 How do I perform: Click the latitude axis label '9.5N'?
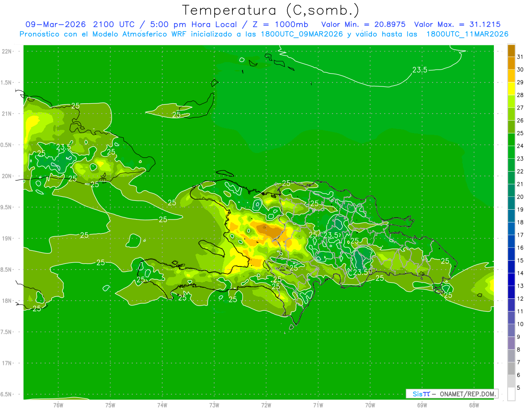coord(6,207)
